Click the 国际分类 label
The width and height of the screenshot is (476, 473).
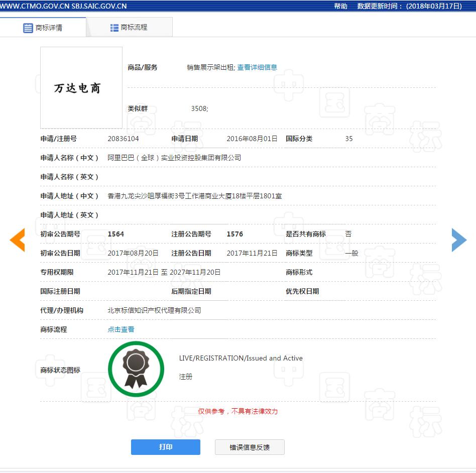pyautogui.click(x=299, y=139)
